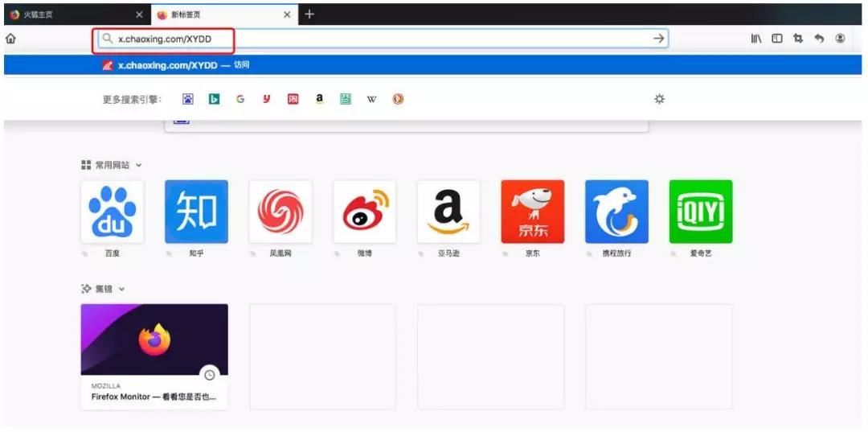Image resolution: width=868 pixels, height=432 pixels.
Task: Click the address bar with x.chaoxing.com/XYDD
Action: point(383,39)
